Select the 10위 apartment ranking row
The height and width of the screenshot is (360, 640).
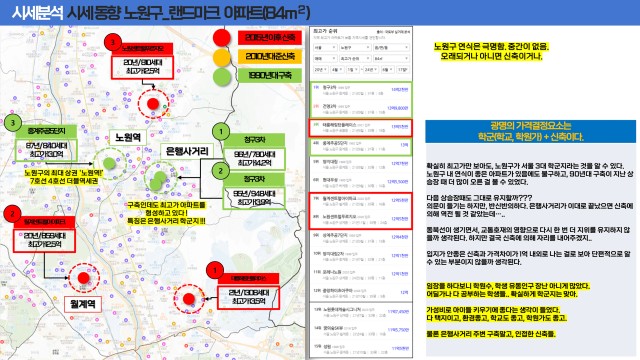(x=361, y=256)
